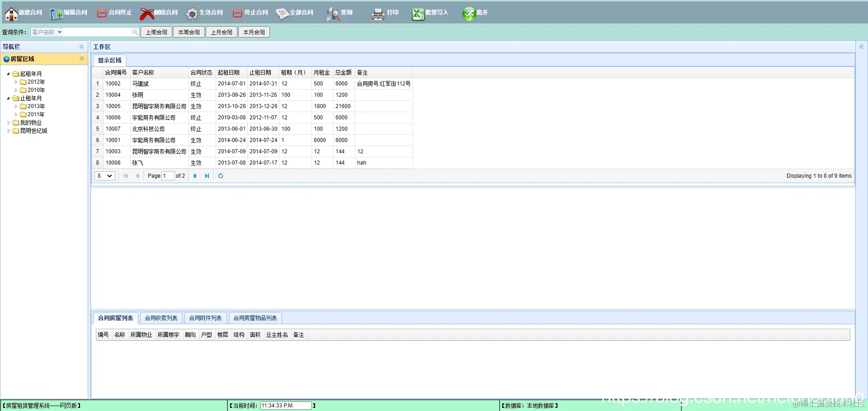Sort by 总金额 column header
This screenshot has width=868, height=411.
coord(344,72)
